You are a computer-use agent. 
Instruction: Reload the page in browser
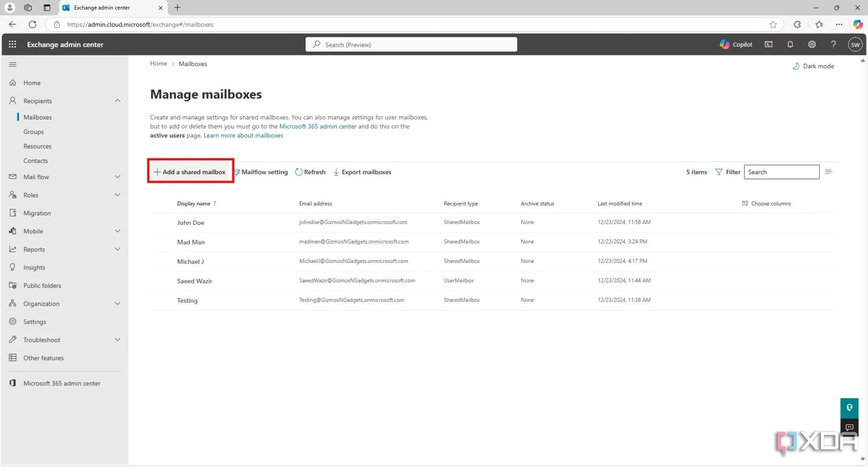32,25
